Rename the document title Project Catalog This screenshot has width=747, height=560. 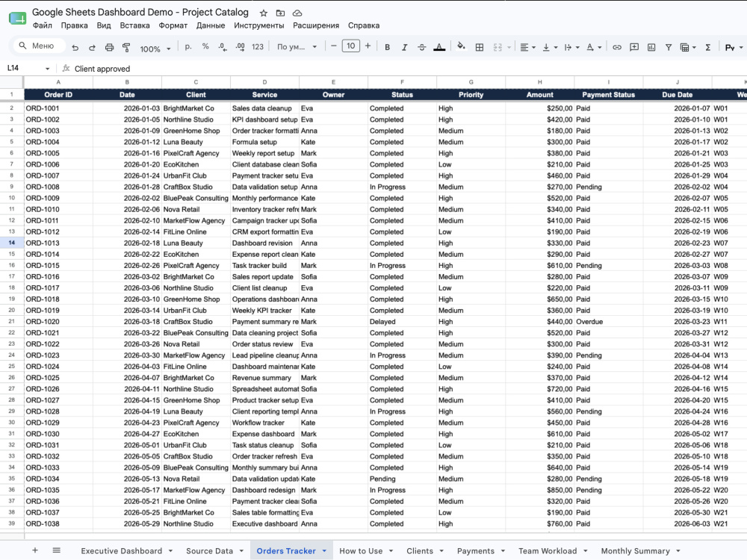(x=140, y=13)
